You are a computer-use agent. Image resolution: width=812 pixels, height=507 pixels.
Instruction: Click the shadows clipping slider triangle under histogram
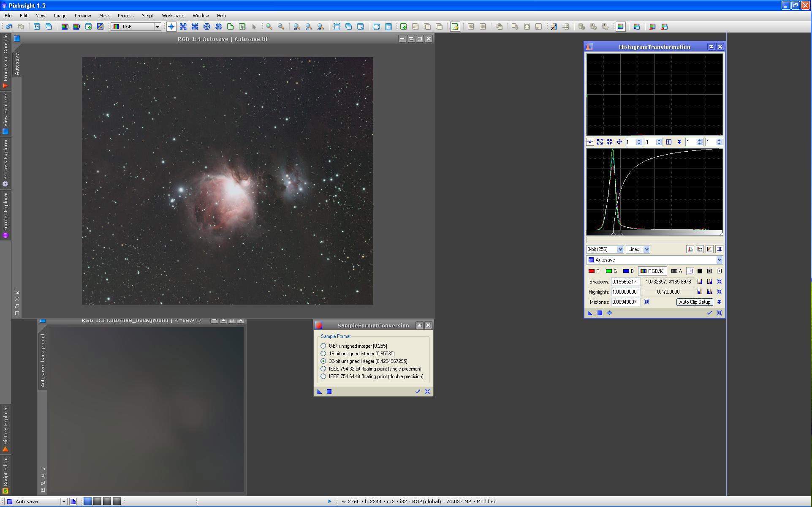613,234
